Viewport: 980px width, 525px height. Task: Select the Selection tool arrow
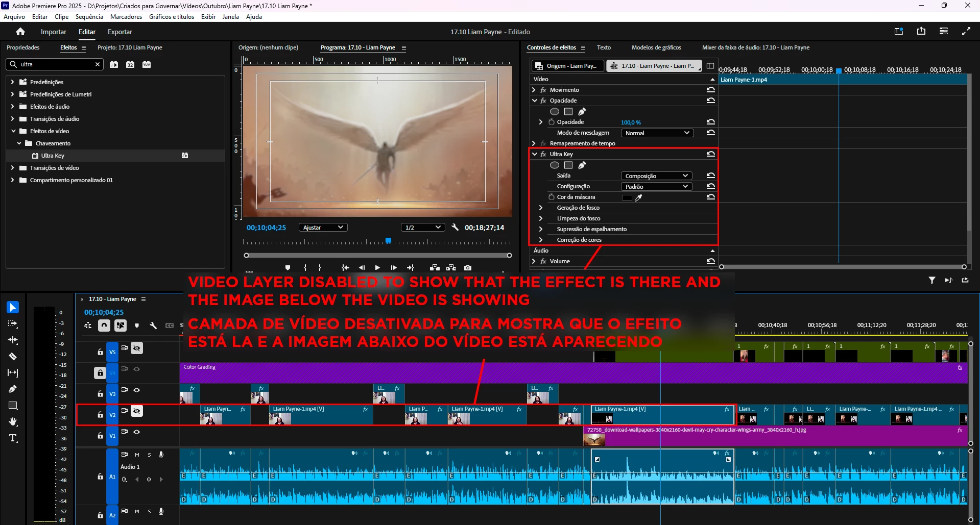coord(13,307)
